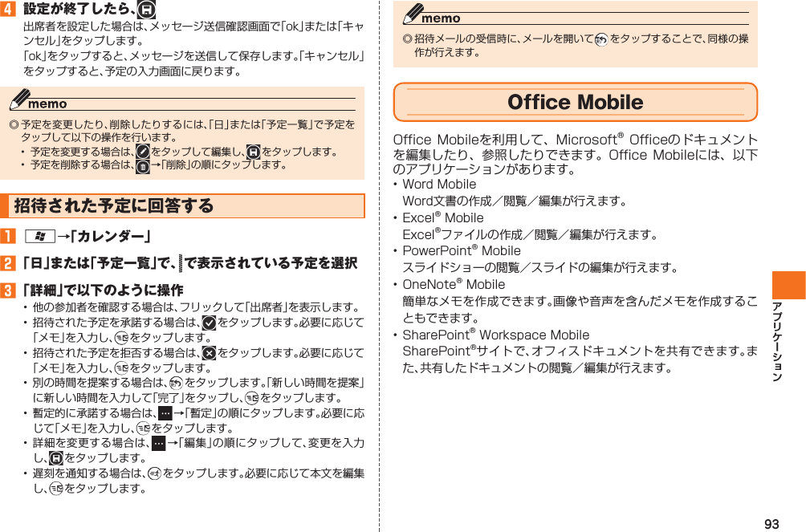806x532 pixels.
Task: Click the send icon in the last bullet line
Action: 57,489
